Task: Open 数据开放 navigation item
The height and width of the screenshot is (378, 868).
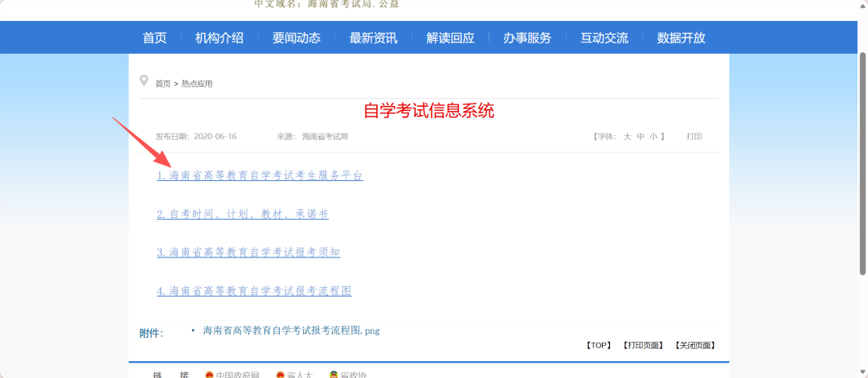Action: (681, 39)
